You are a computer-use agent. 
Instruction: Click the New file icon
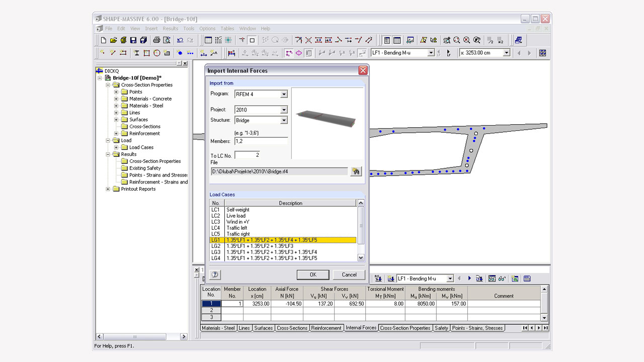104,40
